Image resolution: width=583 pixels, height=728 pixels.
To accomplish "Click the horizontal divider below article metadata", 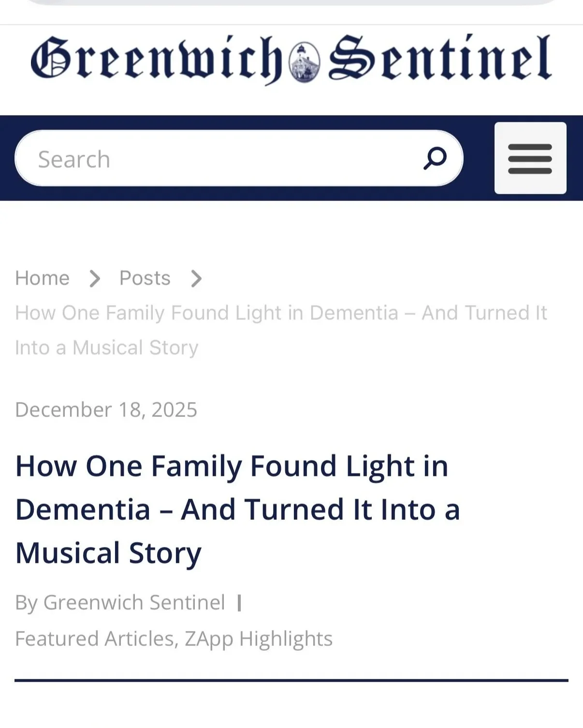I will pyautogui.click(x=291, y=680).
